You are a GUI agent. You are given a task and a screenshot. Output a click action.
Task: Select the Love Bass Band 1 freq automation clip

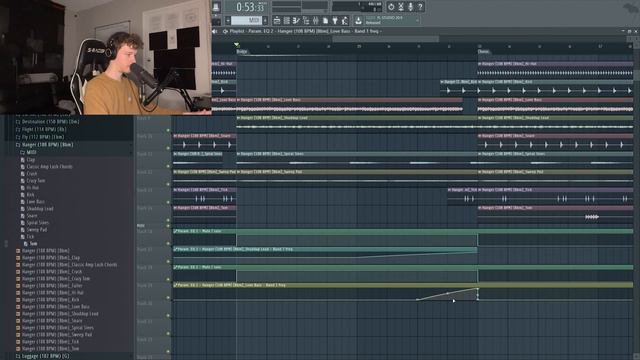(403, 292)
